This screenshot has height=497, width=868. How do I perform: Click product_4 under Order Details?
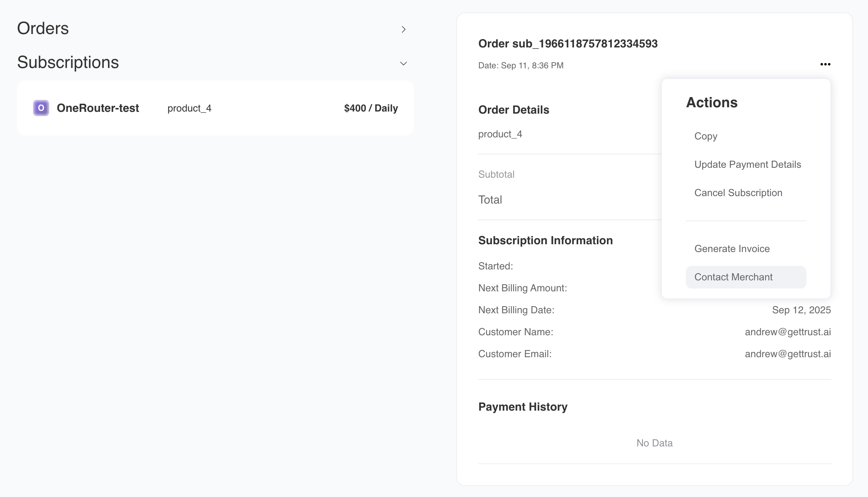pos(500,134)
